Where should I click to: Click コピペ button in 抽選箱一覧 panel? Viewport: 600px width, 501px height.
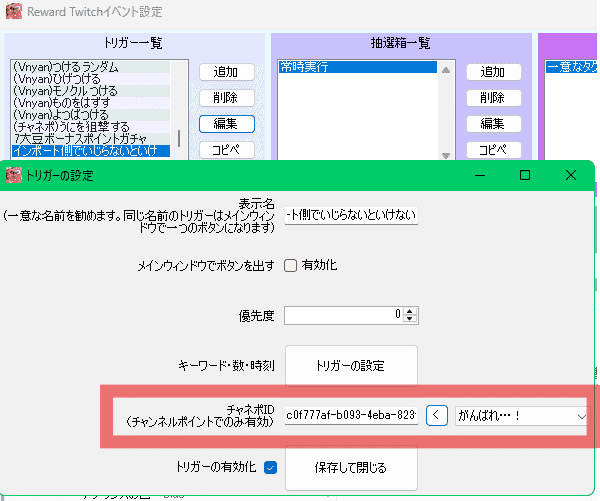coord(494,150)
